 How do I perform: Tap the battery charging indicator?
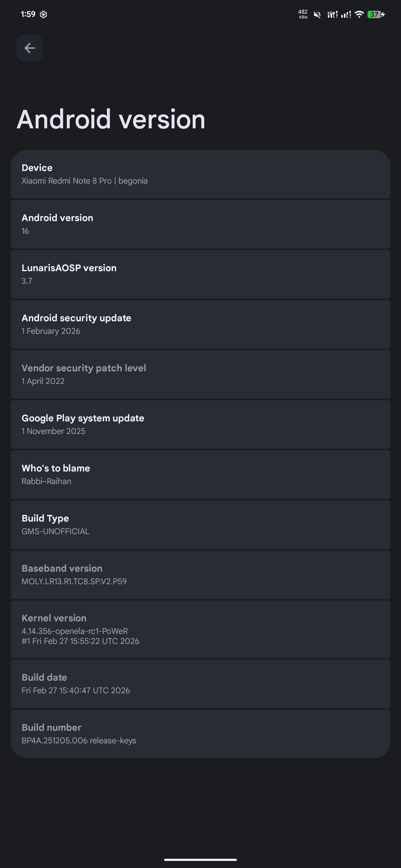(376, 14)
